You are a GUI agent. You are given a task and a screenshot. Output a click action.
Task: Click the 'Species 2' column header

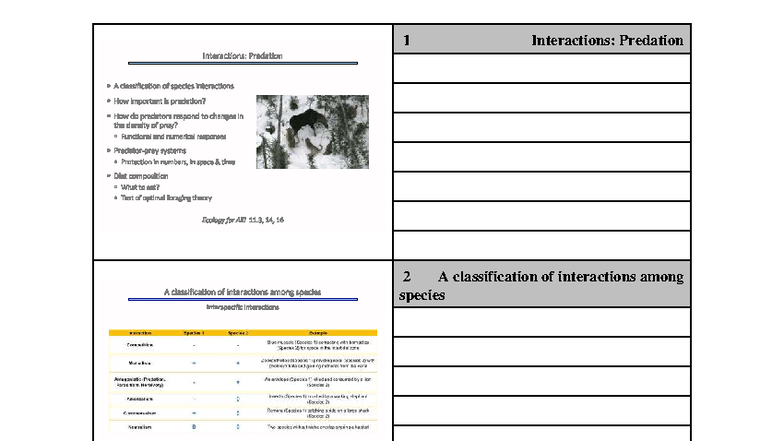point(238,333)
